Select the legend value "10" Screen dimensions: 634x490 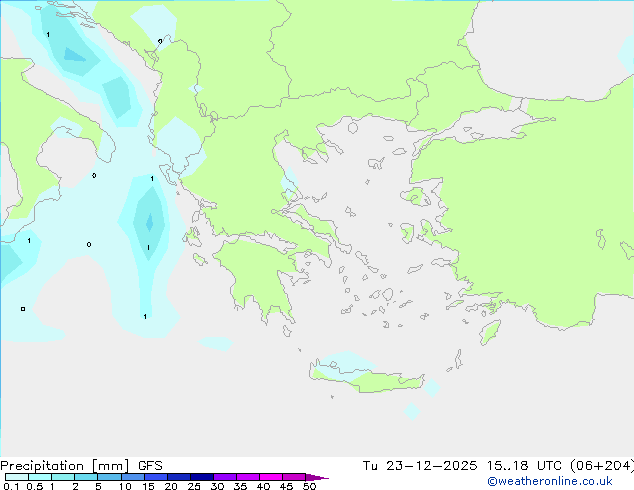click(x=125, y=486)
